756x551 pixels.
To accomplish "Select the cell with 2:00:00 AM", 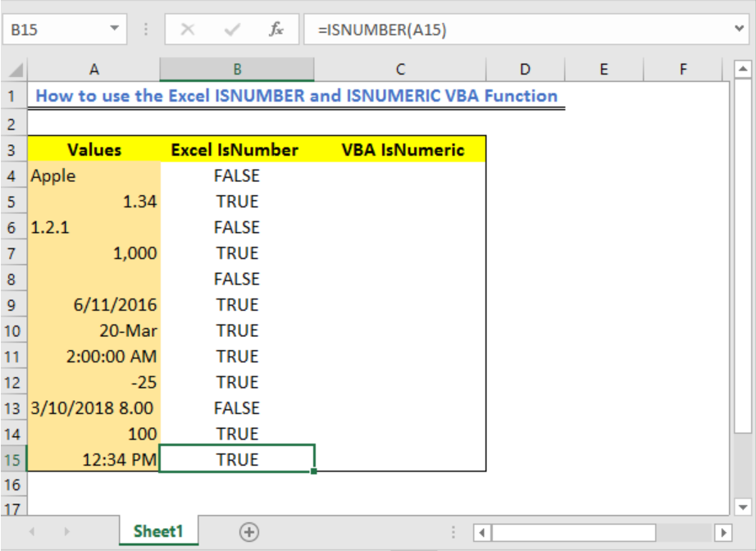I will click(x=94, y=356).
